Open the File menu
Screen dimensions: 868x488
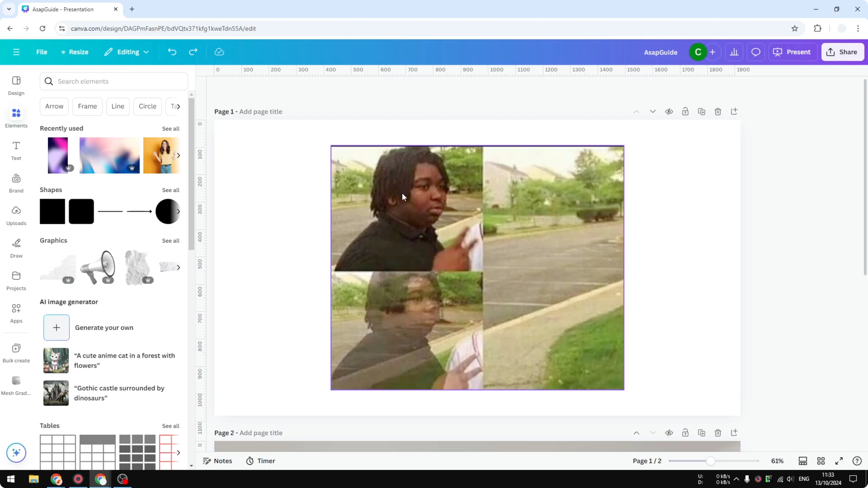tap(42, 52)
